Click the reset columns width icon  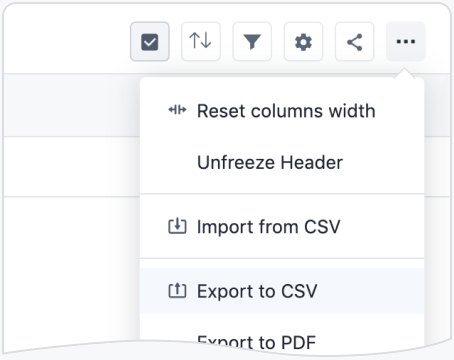coord(177,110)
